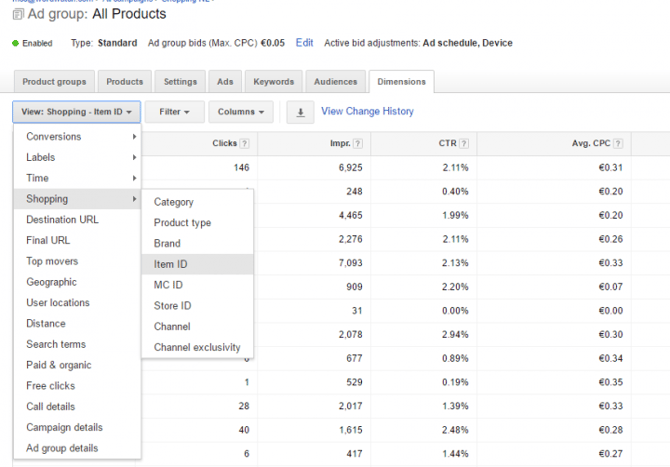Choose Category in the Shopping submenu

(197, 202)
